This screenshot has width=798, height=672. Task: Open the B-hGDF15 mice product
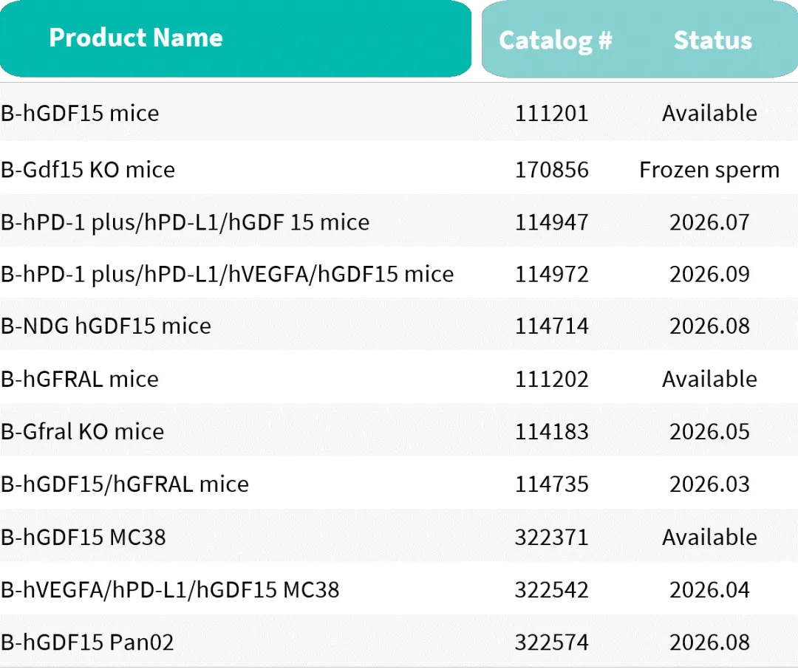point(80,113)
